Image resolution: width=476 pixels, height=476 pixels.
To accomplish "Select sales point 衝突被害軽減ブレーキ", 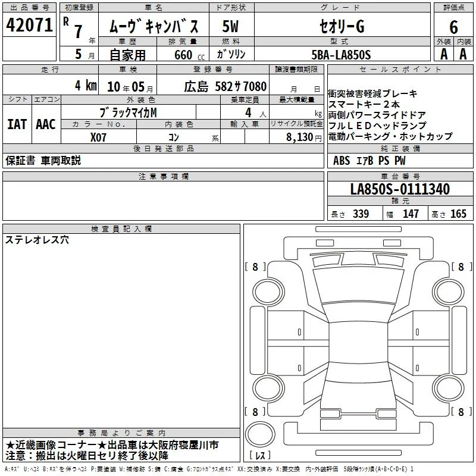I will tap(373, 93).
